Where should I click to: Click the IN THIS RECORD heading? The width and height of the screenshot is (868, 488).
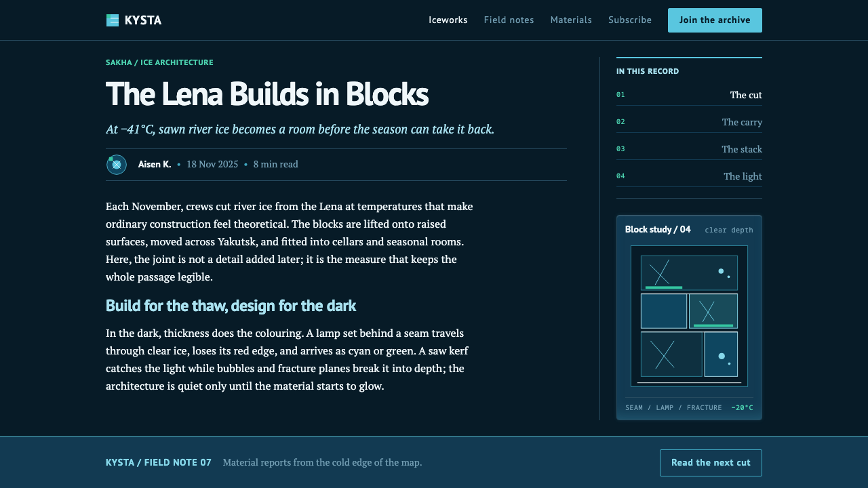[648, 71]
